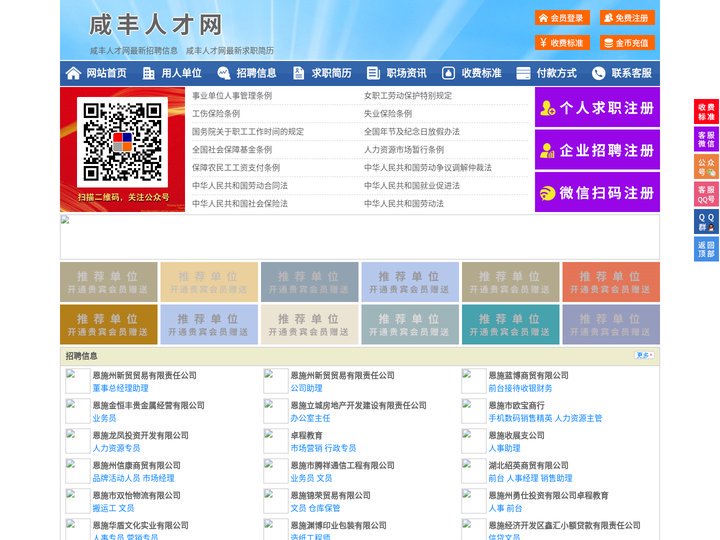Click the building icon beside 用人单位
The height and width of the screenshot is (540, 720).
pyautogui.click(x=149, y=73)
